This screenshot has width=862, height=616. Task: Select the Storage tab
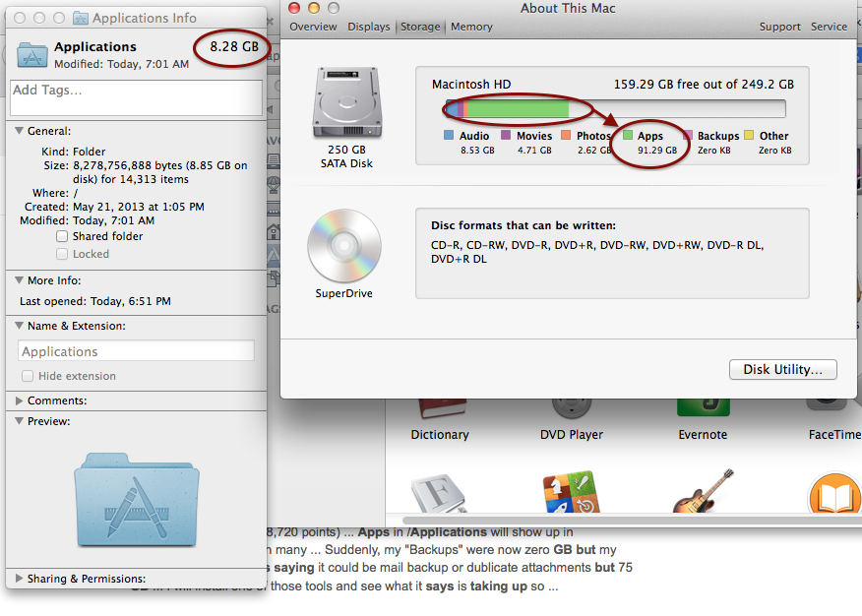[420, 27]
